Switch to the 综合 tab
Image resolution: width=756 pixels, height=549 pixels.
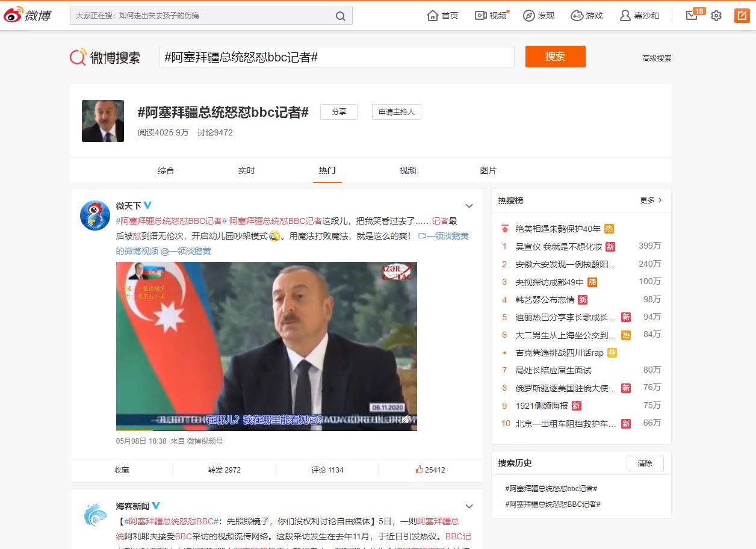coord(166,170)
